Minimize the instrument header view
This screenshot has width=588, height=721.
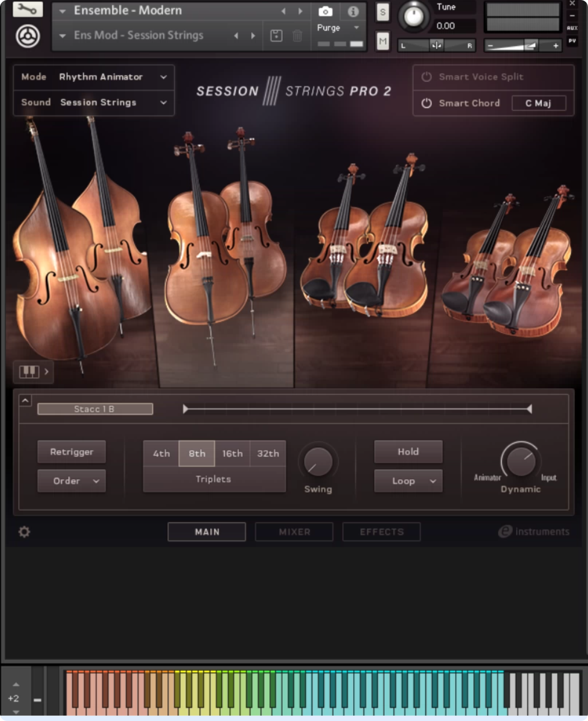point(572,16)
